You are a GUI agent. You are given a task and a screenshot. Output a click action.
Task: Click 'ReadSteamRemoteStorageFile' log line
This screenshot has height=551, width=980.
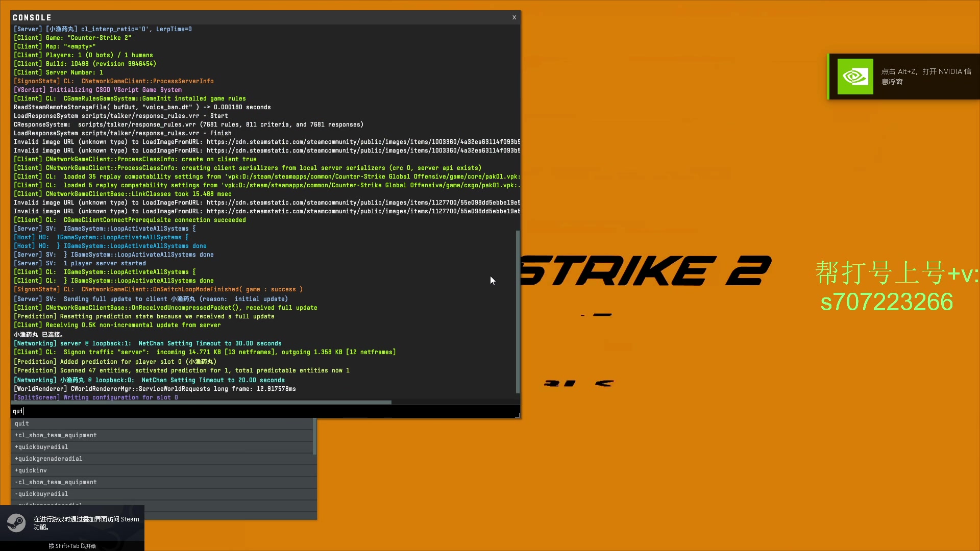tap(142, 107)
